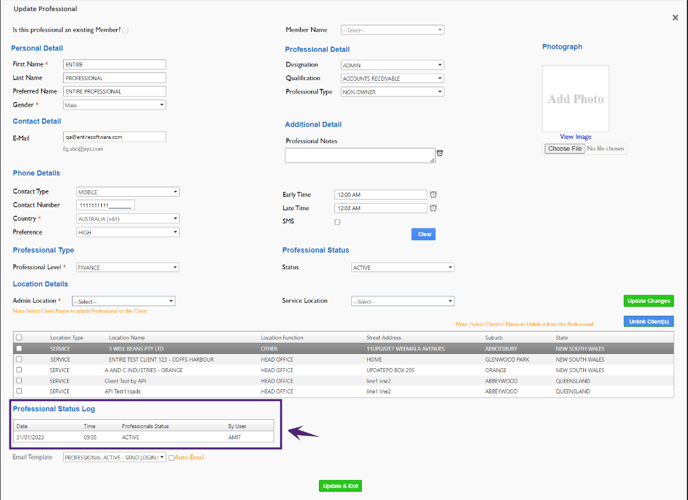Viewport: 688px width, 500px height.
Task: Check the select-all locations header checkbox
Action: (x=19, y=337)
